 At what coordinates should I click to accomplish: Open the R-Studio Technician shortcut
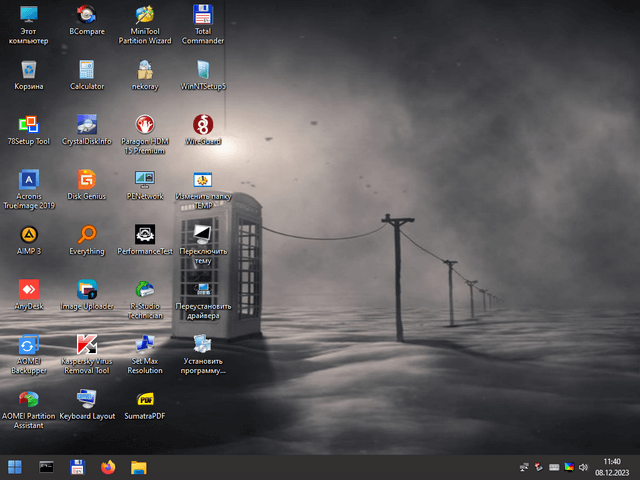145,290
